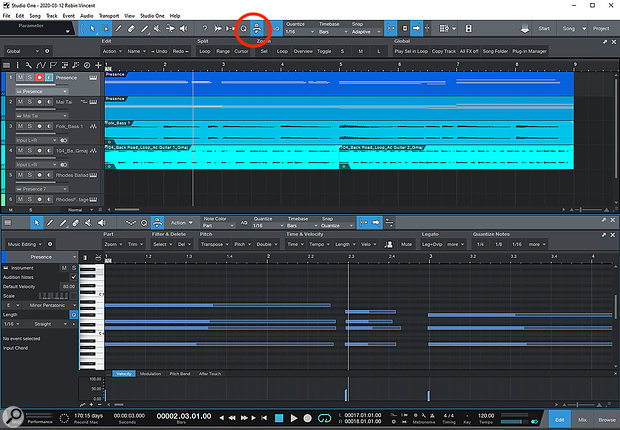Click the Song Folder button
Viewport: 620px width, 430px height.
(495, 51)
